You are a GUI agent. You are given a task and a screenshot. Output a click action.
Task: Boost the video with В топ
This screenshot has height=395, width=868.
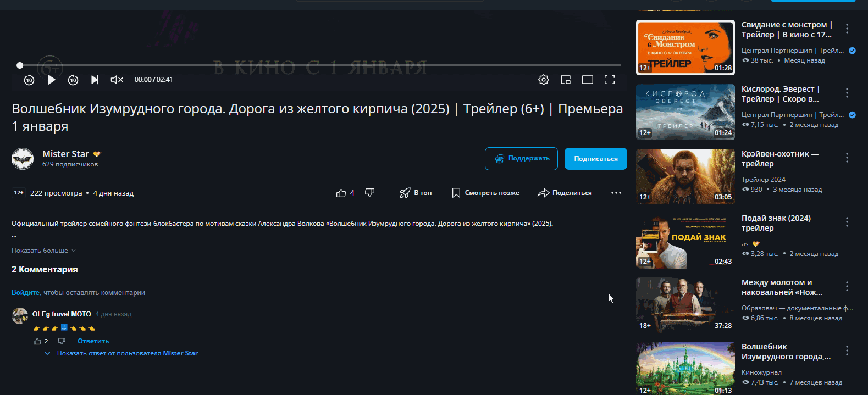[416, 193]
